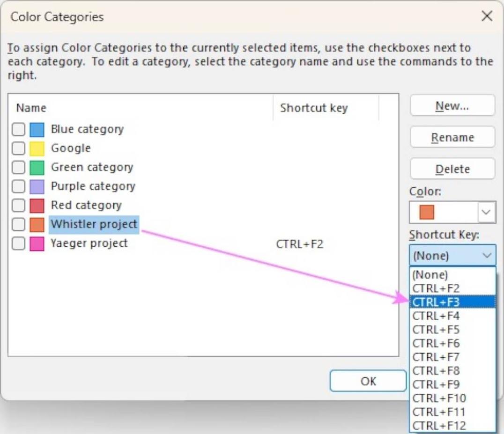This screenshot has height=434, width=504.
Task: Check the Google category checkbox
Action: pyautogui.click(x=18, y=148)
